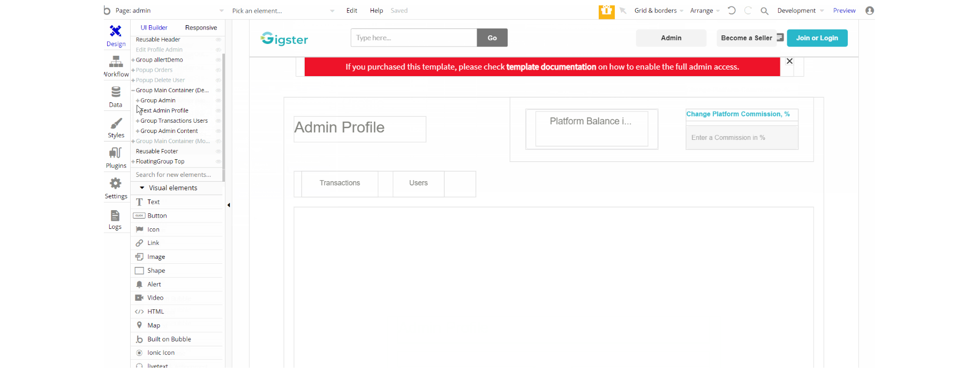Switch to the Responsive tab
This screenshot has height=372, width=980.
pyautogui.click(x=201, y=28)
